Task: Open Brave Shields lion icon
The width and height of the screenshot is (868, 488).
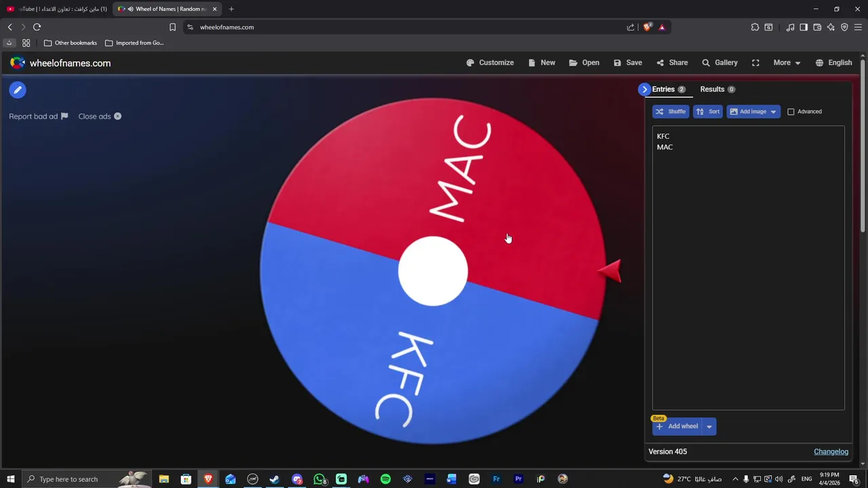Action: click(648, 27)
